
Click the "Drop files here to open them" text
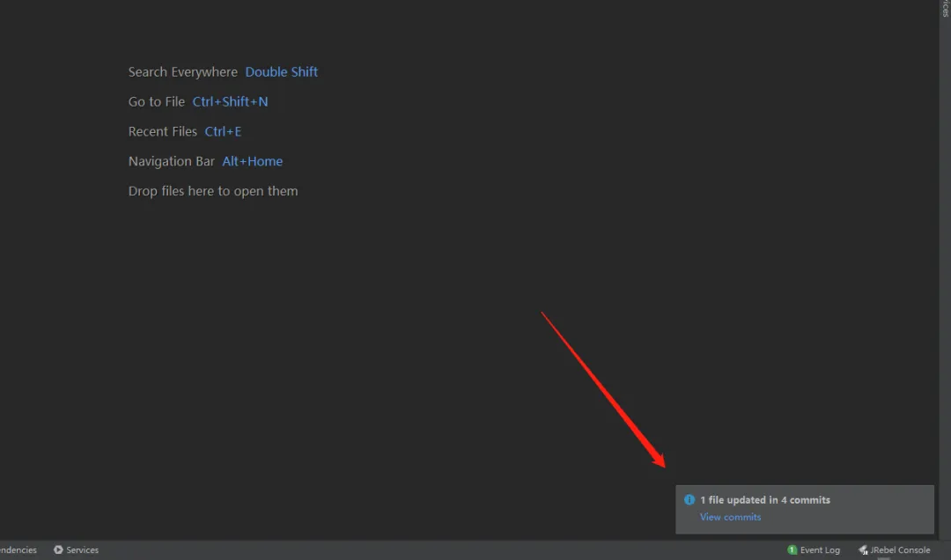[x=213, y=191]
